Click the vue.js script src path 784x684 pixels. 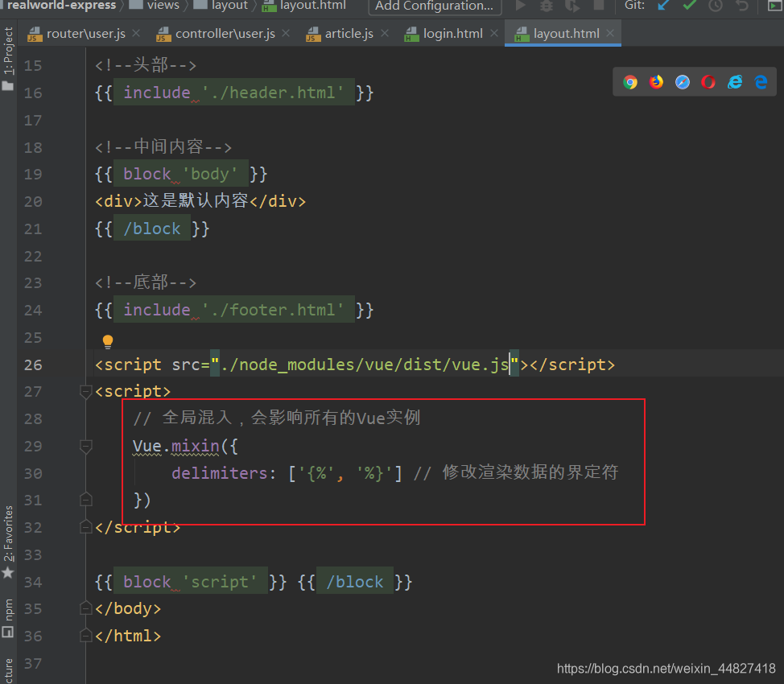[x=365, y=365]
